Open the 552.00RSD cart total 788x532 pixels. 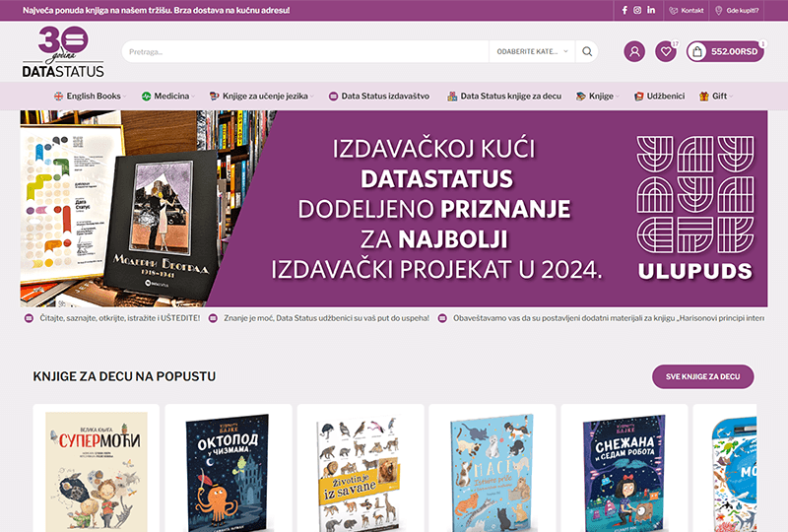point(734,51)
